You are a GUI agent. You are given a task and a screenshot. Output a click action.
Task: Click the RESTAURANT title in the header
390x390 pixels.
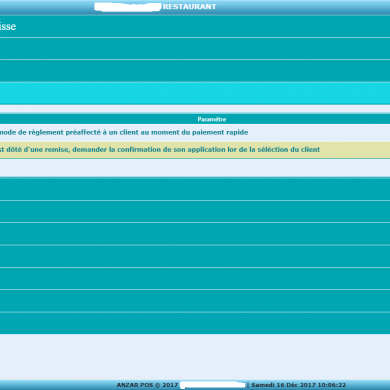[x=189, y=7]
